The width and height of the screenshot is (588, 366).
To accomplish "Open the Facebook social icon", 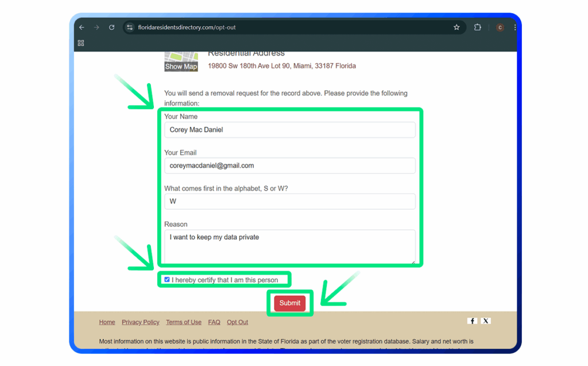I will [x=472, y=321].
